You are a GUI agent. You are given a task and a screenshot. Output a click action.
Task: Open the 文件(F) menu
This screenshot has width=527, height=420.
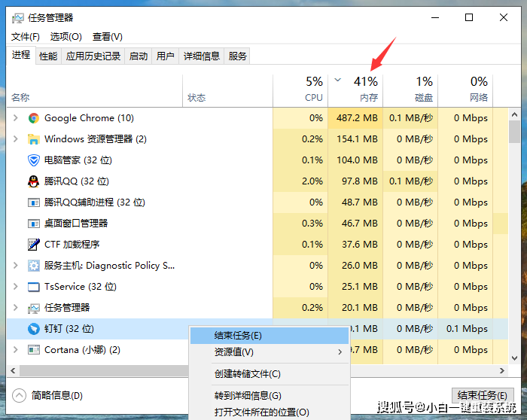coord(25,37)
